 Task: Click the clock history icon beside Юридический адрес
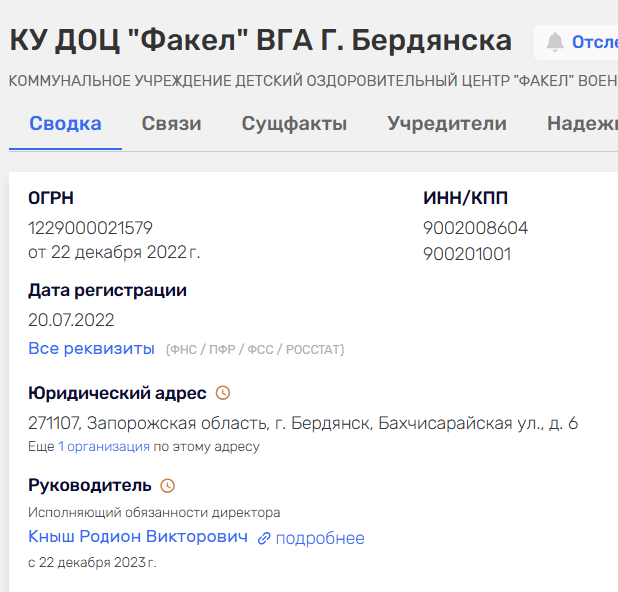click(x=223, y=393)
